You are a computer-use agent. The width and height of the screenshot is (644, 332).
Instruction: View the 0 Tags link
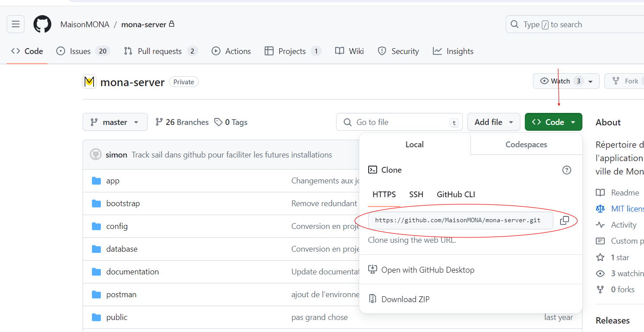231,122
